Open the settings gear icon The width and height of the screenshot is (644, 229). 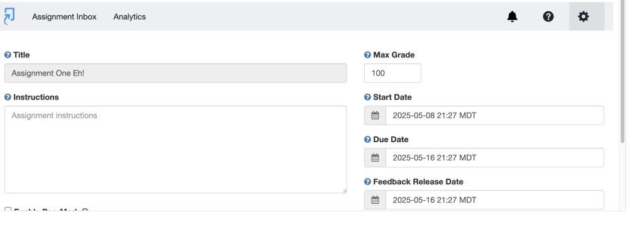click(x=583, y=16)
